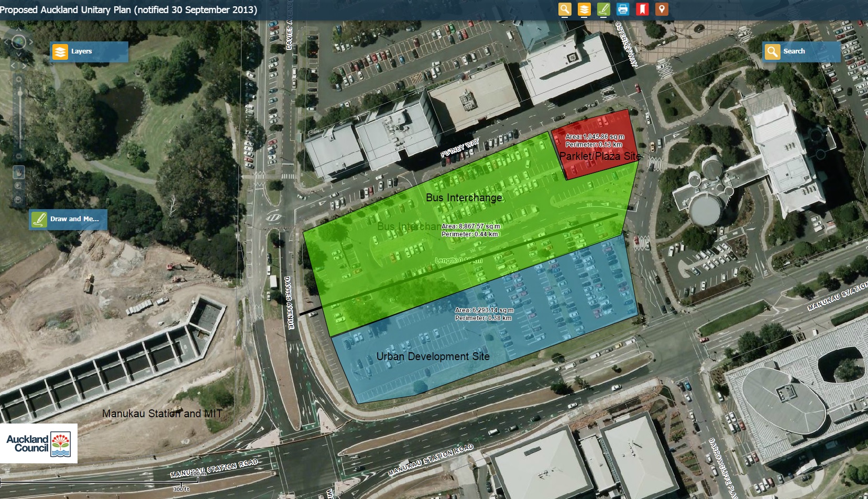Click the Print icon in top toolbar
The image size is (868, 499).
(x=623, y=9)
